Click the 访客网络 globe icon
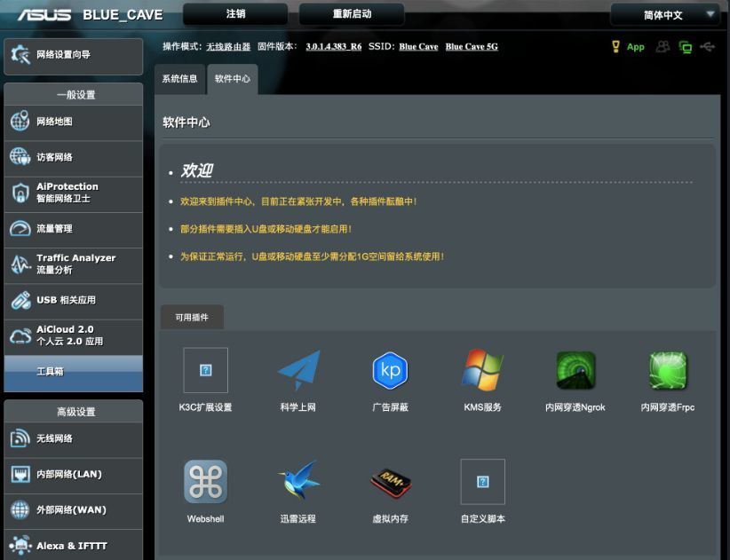Image resolution: width=730 pixels, height=560 pixels. coord(20,157)
